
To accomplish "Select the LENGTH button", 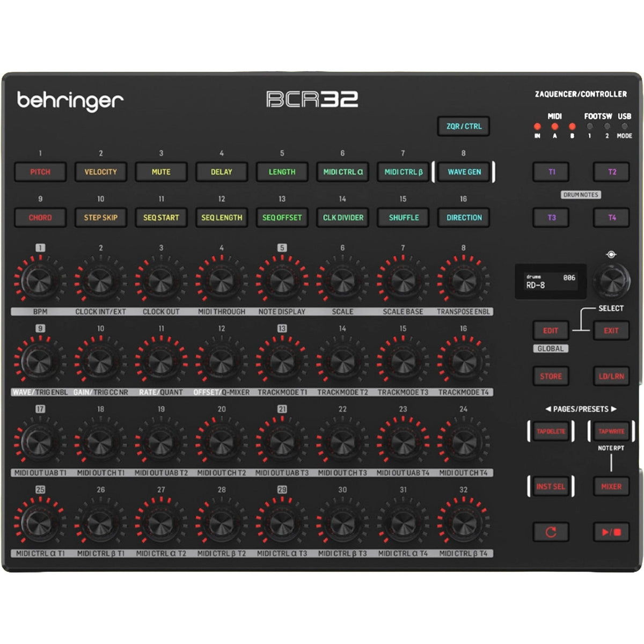I will [282, 172].
